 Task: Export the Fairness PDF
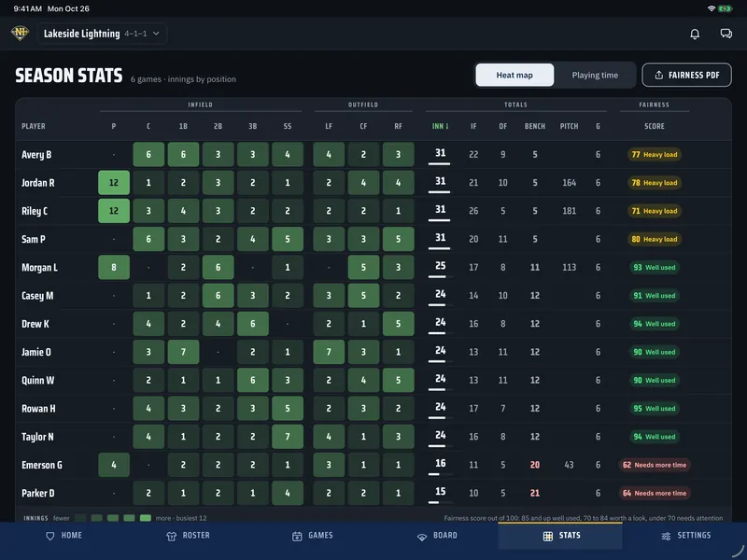click(686, 75)
